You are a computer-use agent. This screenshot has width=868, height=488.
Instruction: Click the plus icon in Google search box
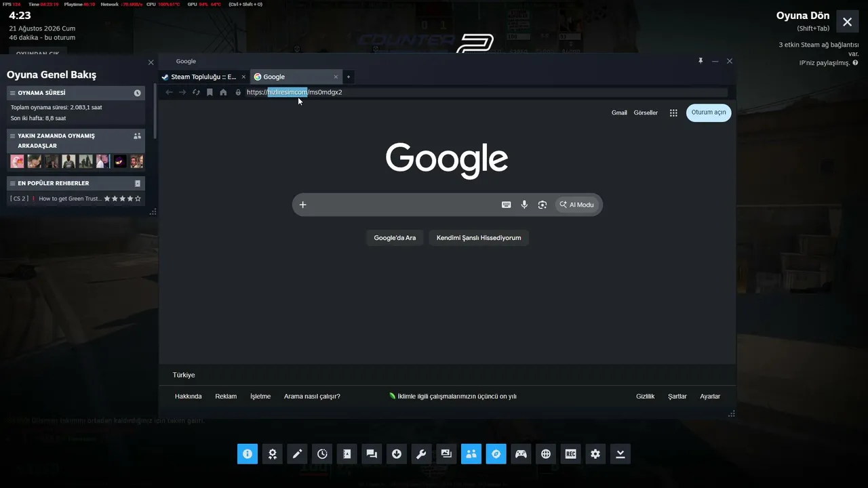(303, 205)
